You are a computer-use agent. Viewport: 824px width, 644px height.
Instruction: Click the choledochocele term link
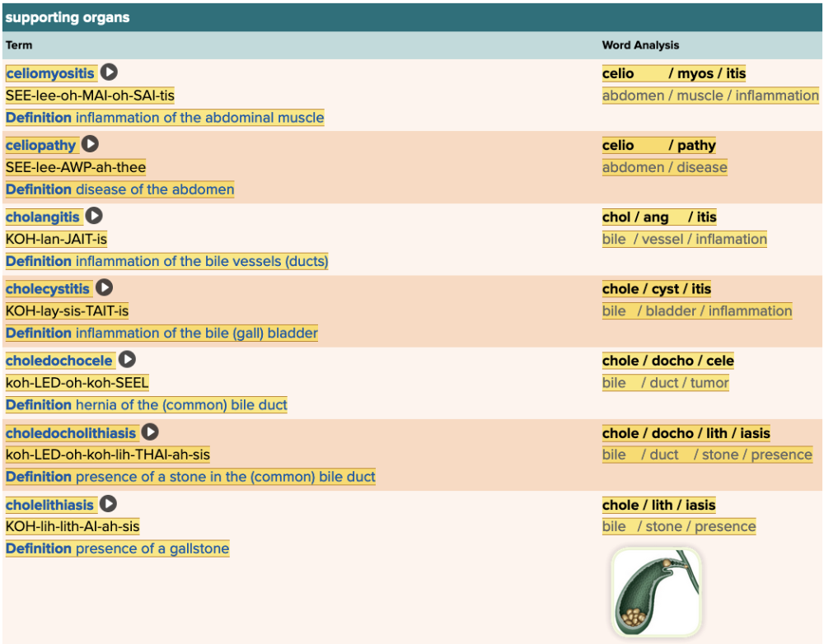point(59,361)
